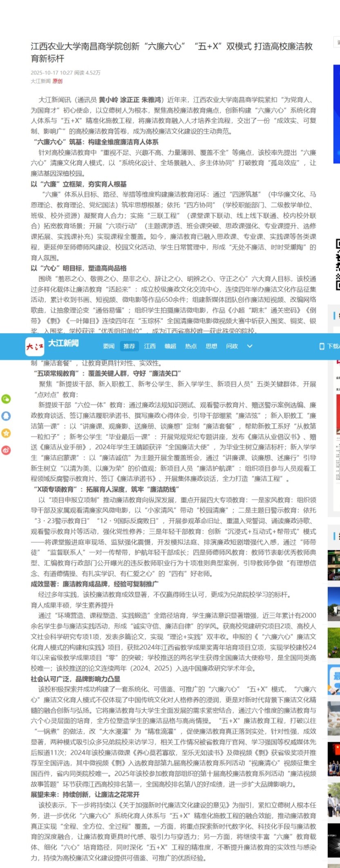This screenshot has width=340, height=868.
Task: Open the volleyball team news thumbnail
Action: point(333,758)
